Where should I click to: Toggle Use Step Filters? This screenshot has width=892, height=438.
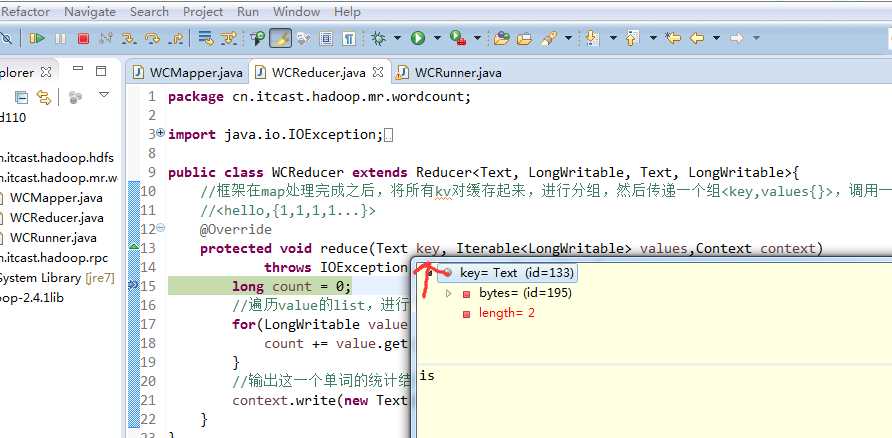pyautogui.click(x=228, y=39)
